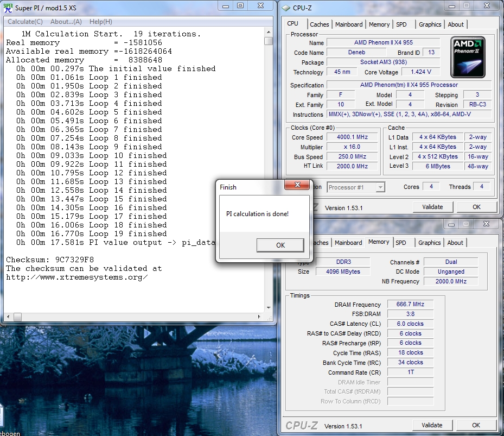Open the Help menu in Super PI
This screenshot has height=436, width=504.
(x=100, y=22)
